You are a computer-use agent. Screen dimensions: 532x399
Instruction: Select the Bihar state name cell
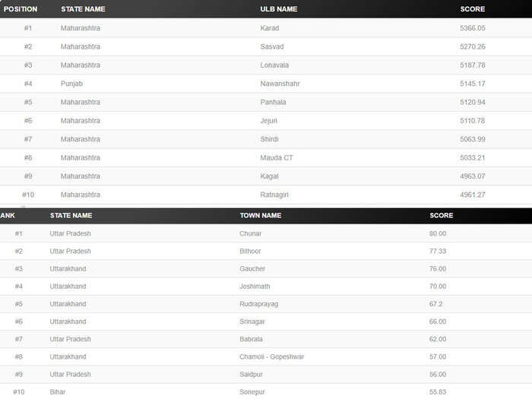click(57, 392)
